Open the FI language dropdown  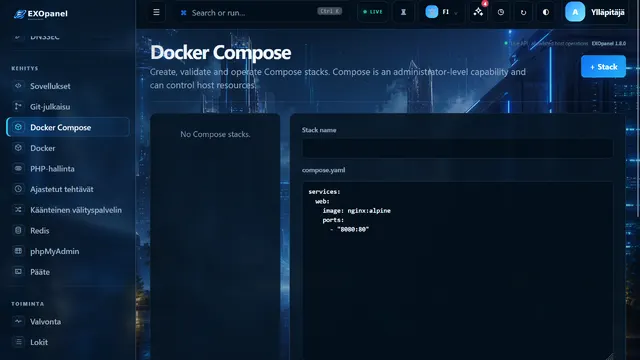click(x=442, y=12)
